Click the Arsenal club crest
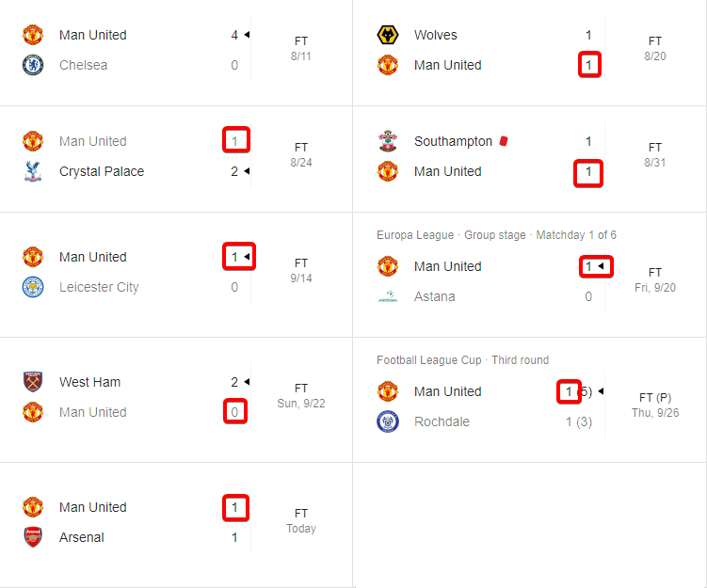Image resolution: width=707 pixels, height=588 pixels. [x=33, y=538]
